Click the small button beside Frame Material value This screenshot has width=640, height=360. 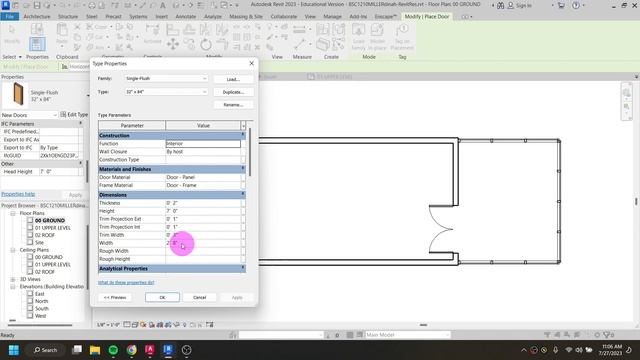click(x=243, y=185)
